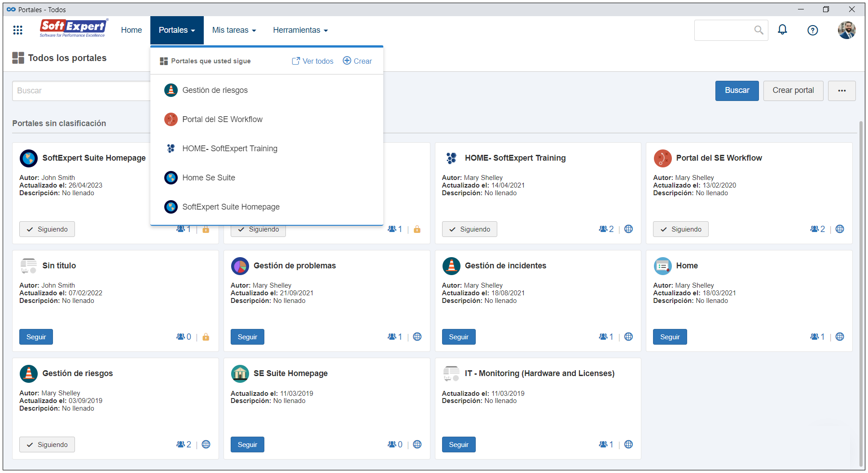The image size is (868, 473).
Task: Click the vertical page scrollbar
Action: click(x=861, y=294)
